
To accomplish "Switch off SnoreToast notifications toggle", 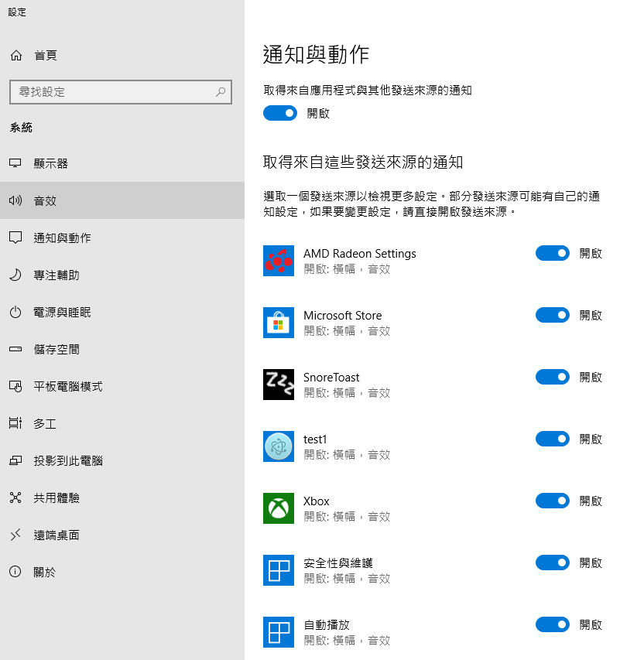I will [553, 377].
